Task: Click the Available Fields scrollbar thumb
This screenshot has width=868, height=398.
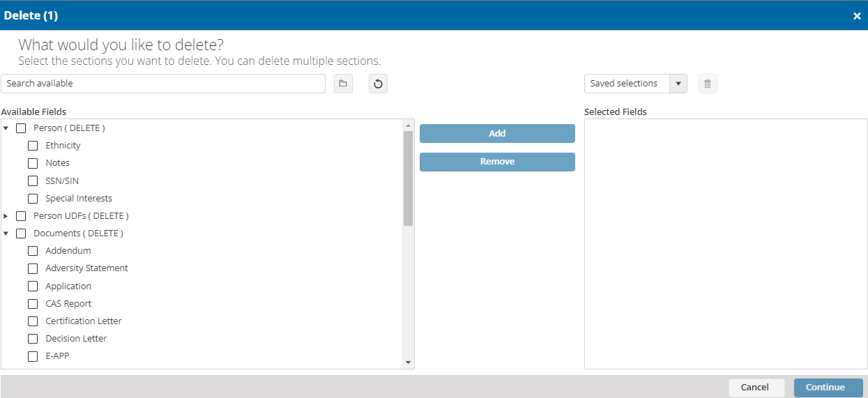Action: (x=409, y=178)
